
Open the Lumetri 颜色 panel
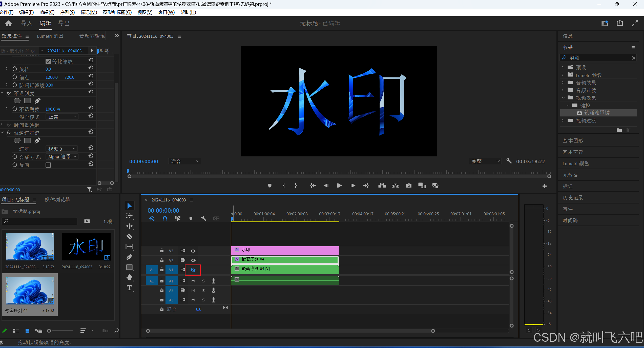(575, 163)
